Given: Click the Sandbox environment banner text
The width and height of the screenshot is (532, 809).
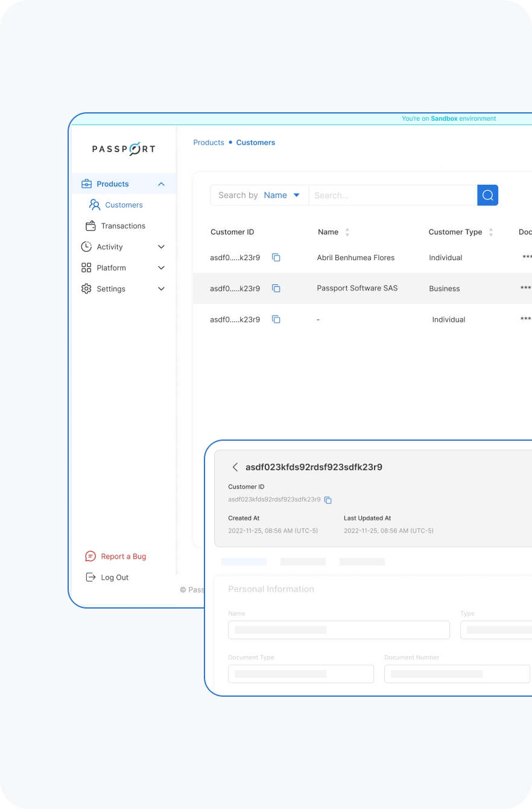Looking at the screenshot, I should click(x=449, y=118).
